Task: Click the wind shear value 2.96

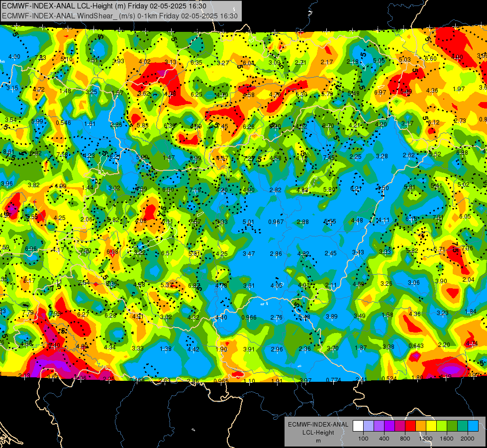Action: pyautogui.click(x=277, y=349)
